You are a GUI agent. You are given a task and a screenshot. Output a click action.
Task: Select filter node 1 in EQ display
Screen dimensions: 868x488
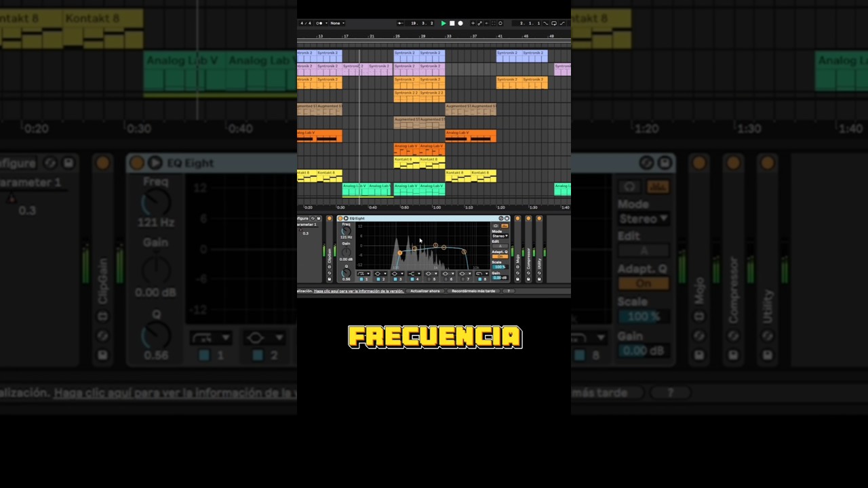(399, 253)
